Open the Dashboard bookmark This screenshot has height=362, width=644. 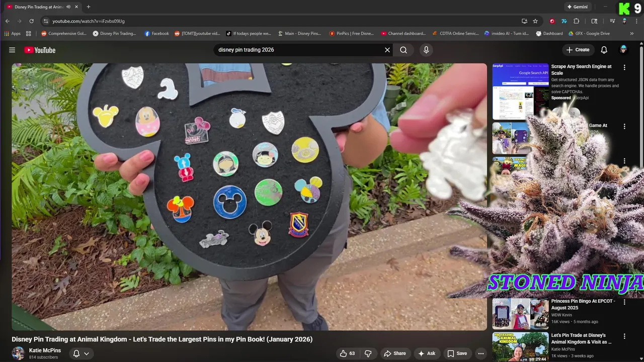pyautogui.click(x=549, y=34)
